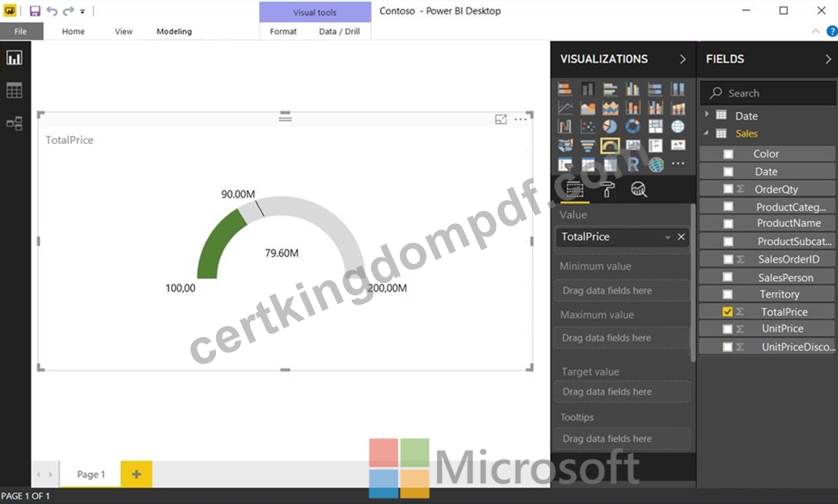838x504 pixels.
Task: Select the Table visual
Action: coord(587,164)
